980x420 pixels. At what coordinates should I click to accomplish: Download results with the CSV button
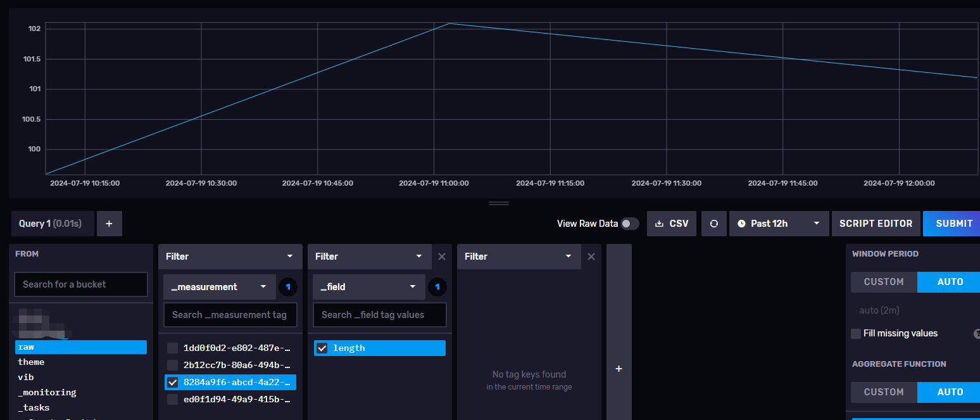coord(672,224)
